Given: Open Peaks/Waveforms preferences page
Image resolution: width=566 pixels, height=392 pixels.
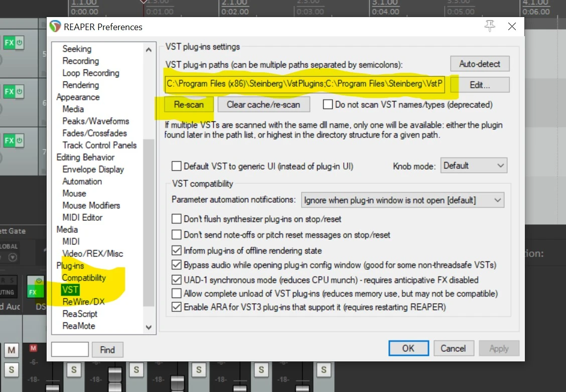Looking at the screenshot, I should (96, 121).
